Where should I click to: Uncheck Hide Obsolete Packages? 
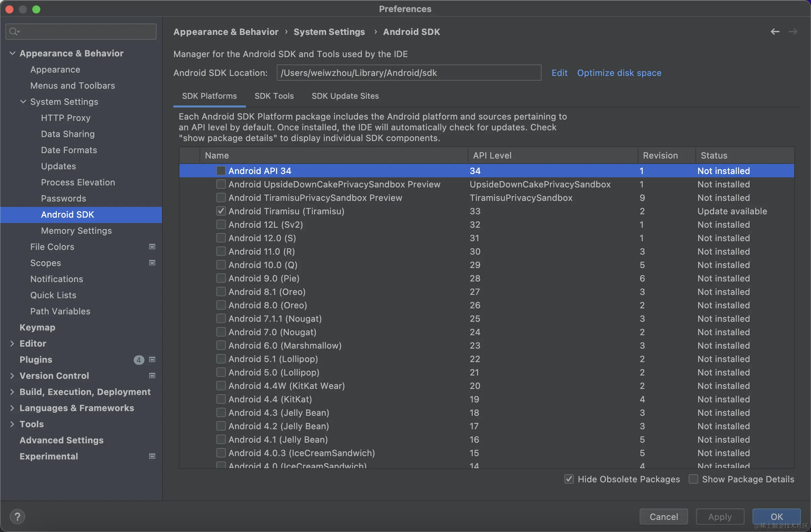(x=569, y=479)
